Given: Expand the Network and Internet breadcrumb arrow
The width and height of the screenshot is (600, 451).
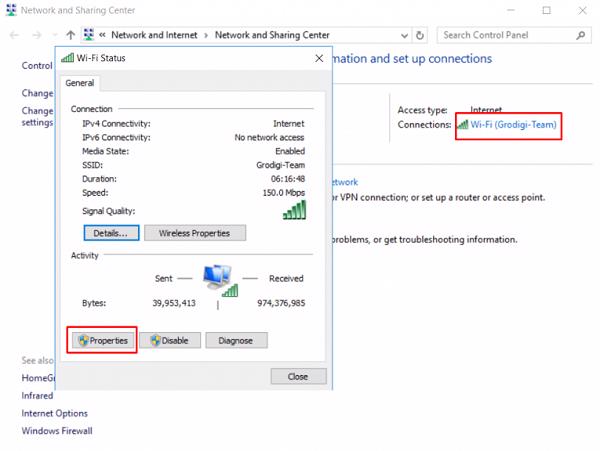Looking at the screenshot, I should pyautogui.click(x=207, y=35).
